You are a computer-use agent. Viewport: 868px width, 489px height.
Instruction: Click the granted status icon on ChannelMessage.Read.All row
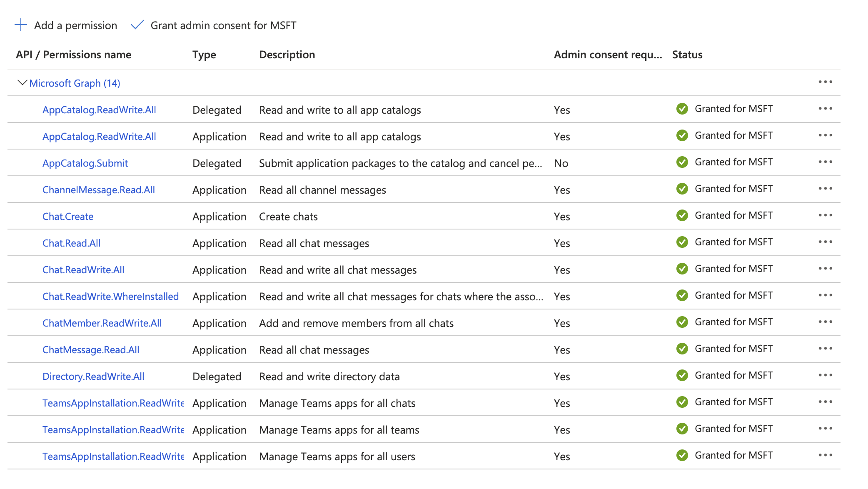coord(682,189)
